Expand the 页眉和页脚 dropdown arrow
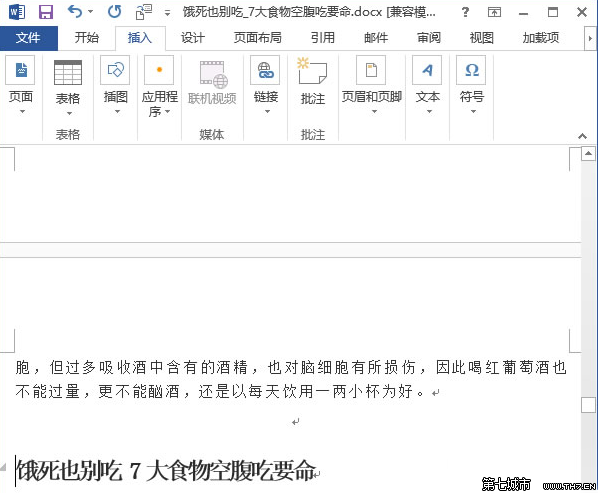This screenshot has height=493, width=598. click(x=374, y=112)
